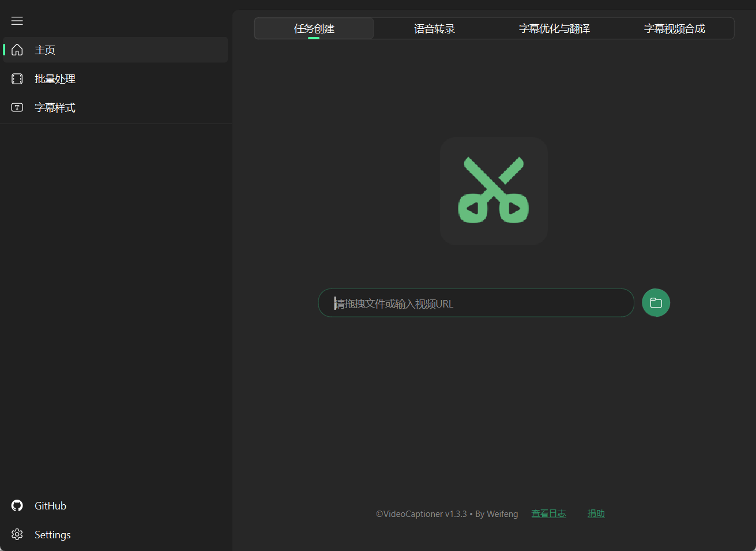The image size is (756, 551).
Task: Click the home icon in the sidebar
Action: (17, 50)
